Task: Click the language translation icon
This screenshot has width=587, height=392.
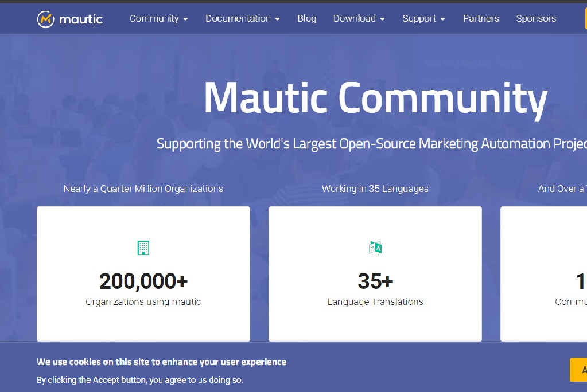Action: [x=375, y=248]
